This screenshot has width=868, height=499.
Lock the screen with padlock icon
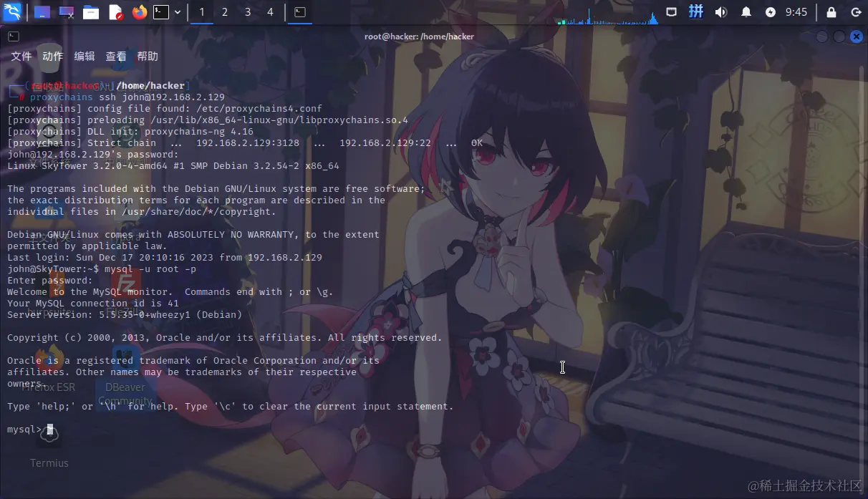coord(831,12)
